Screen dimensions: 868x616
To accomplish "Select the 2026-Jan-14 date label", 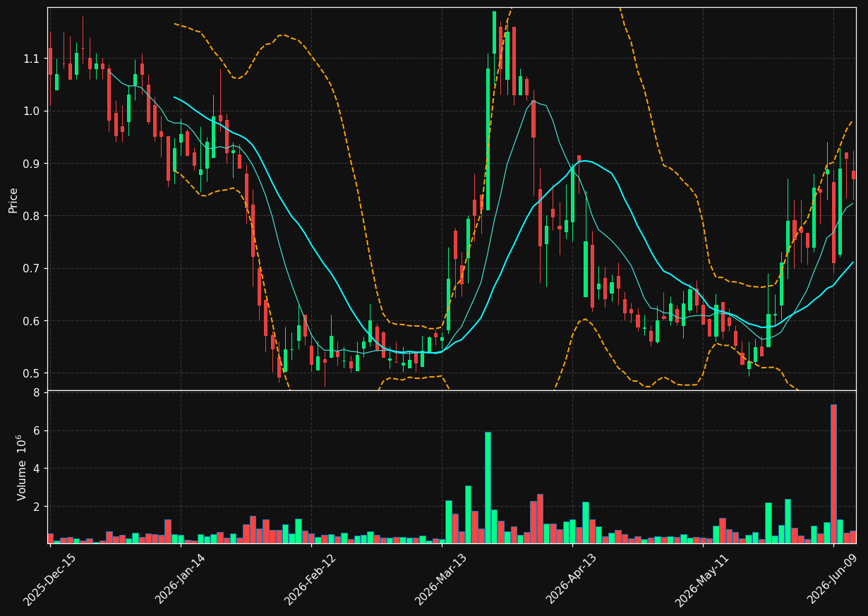I will [x=180, y=580].
